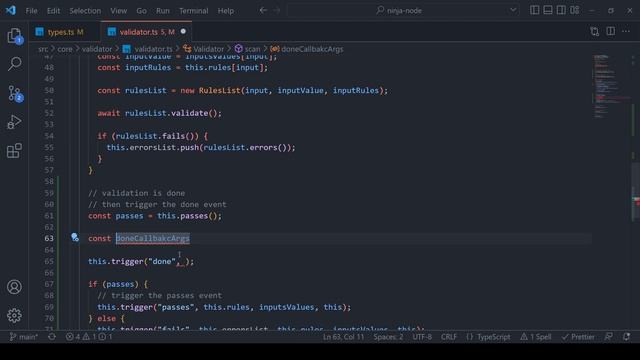Open the Accounts menu icon
The height and width of the screenshot is (360, 640).
pyautogui.click(x=14, y=287)
